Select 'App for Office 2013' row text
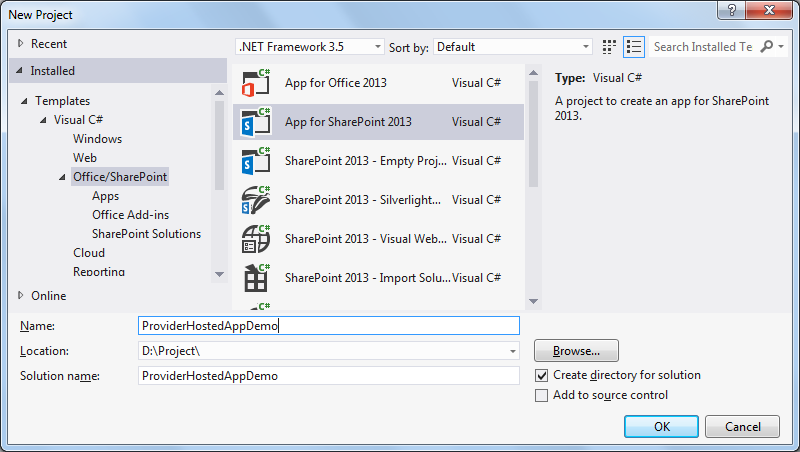This screenshot has height=452, width=800. pyautogui.click(x=336, y=83)
